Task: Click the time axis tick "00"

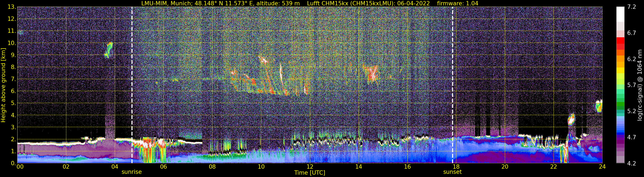Action: pos(20,167)
